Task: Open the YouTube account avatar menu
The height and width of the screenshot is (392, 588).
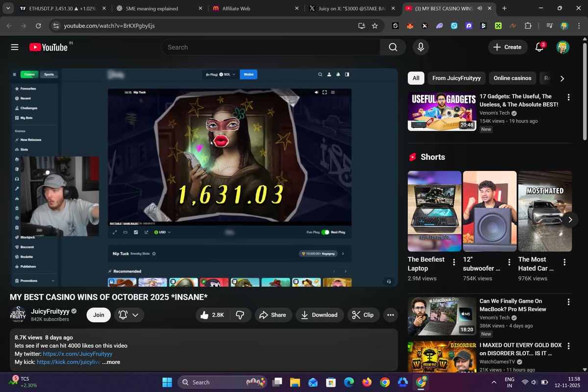Action: [x=563, y=47]
